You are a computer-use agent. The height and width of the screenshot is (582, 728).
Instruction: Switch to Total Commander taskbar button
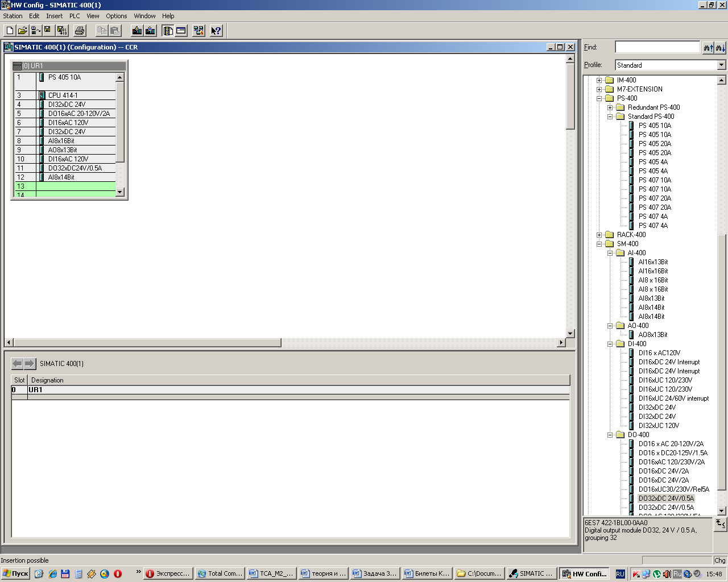[x=219, y=573]
